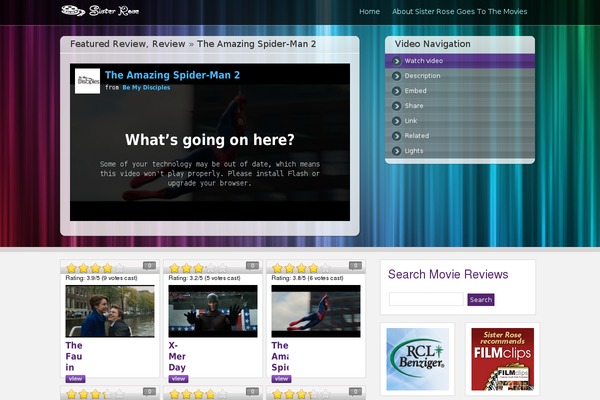Viewport: 600px width, 400px height.
Task: Rate X-Men card with star rating
Action: (198, 268)
